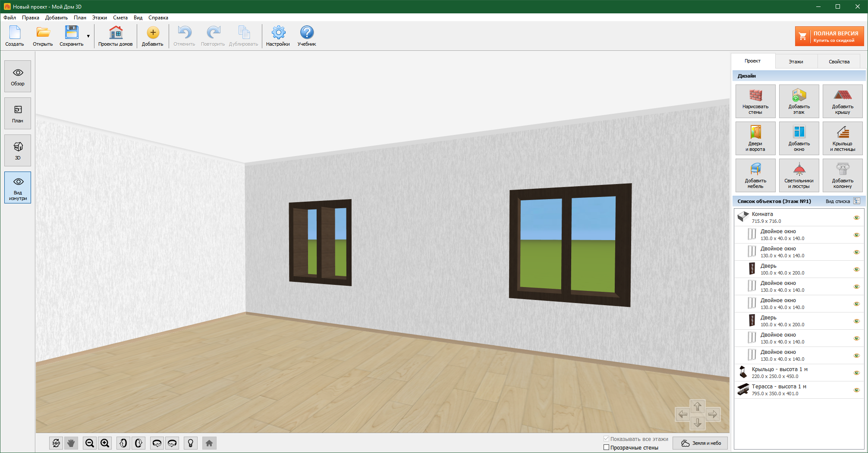Open Светильники и люстры lighting catalog
This screenshot has height=453, width=868.
tap(799, 175)
